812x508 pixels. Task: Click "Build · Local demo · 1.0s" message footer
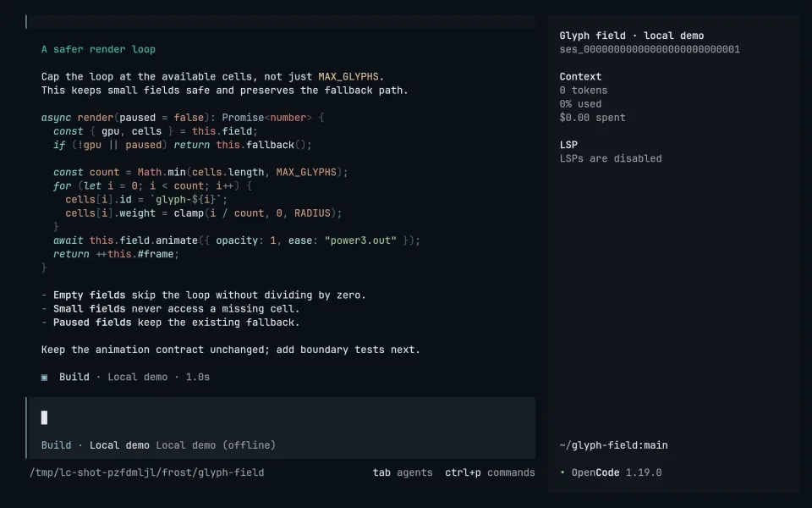(134, 377)
